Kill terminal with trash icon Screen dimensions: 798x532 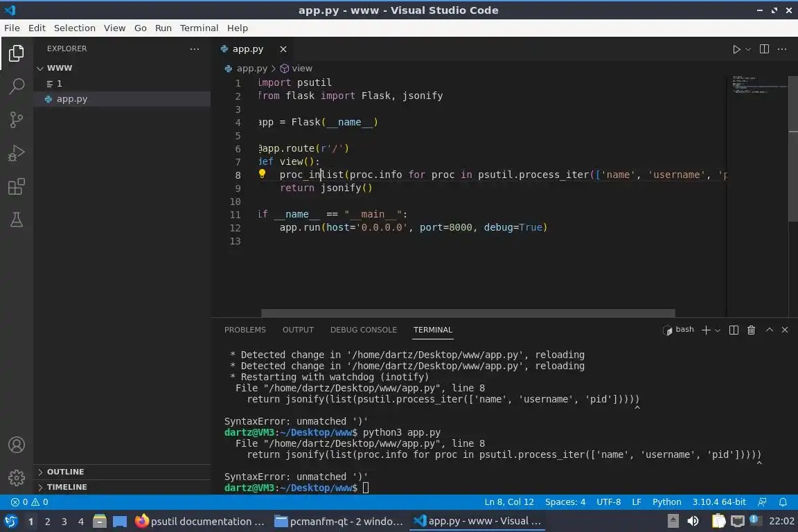click(x=751, y=330)
